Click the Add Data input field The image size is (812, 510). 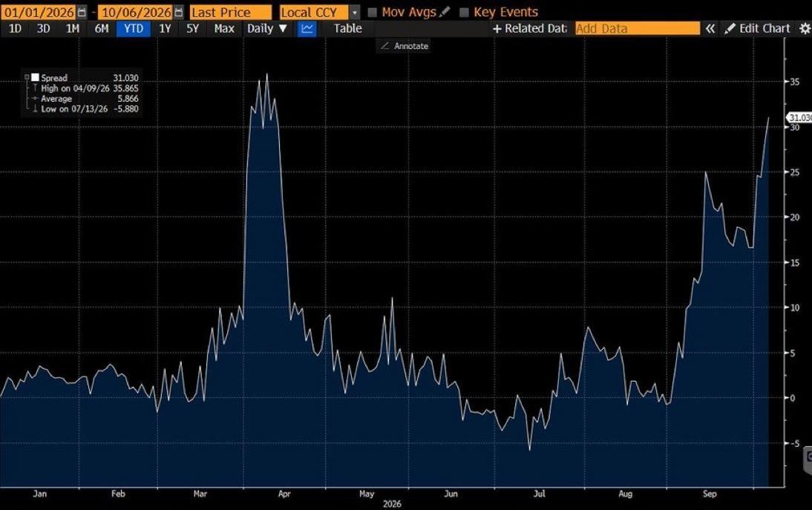pyautogui.click(x=638, y=28)
